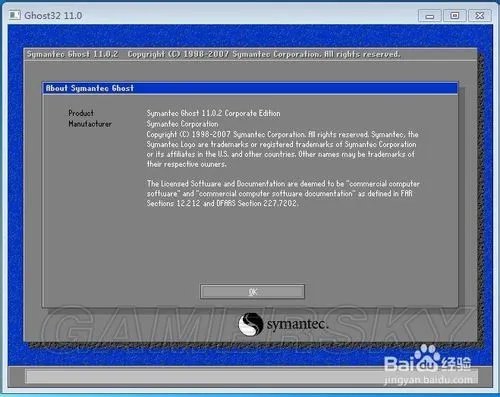Click the Ghost32 11.0 window title text

(x=53, y=15)
